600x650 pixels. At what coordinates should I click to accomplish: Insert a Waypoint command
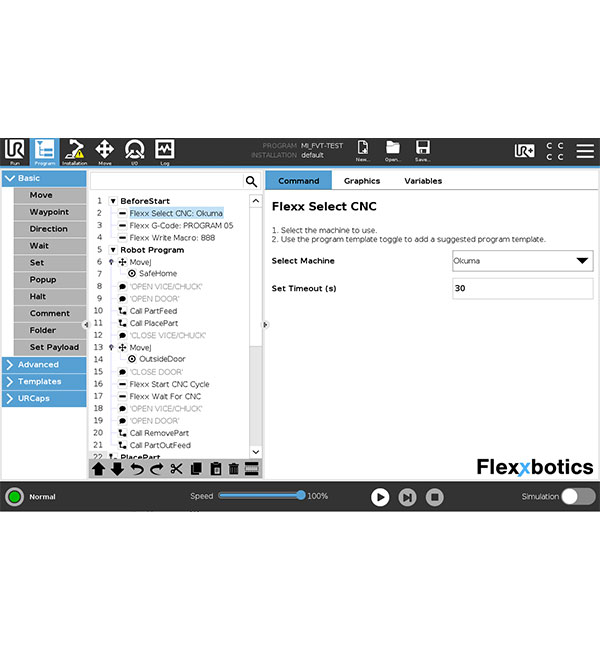(50, 212)
